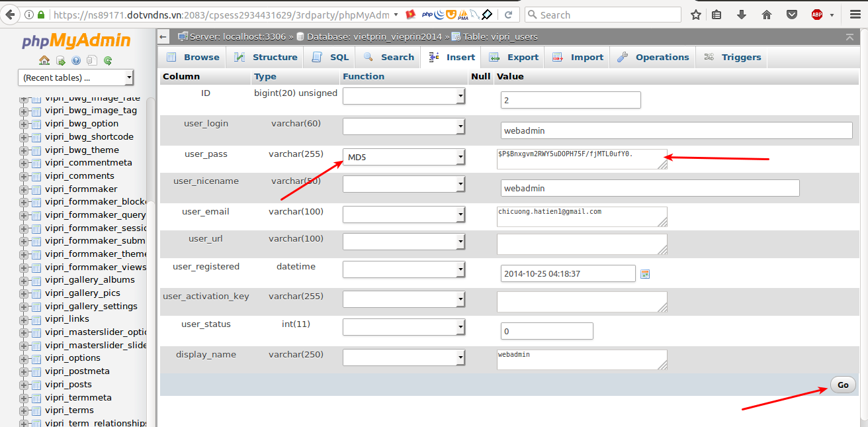Open the ABP dropdown arrow

click(831, 15)
